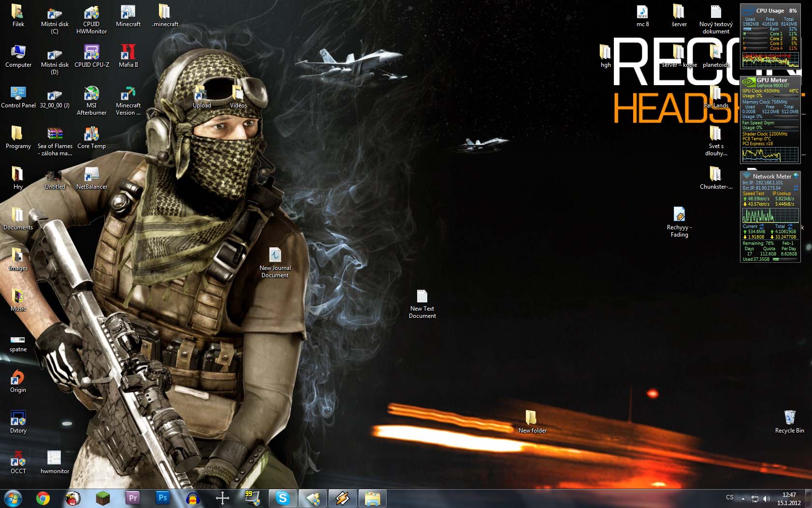
Task: Open the Winamp taskbar button
Action: point(343,498)
